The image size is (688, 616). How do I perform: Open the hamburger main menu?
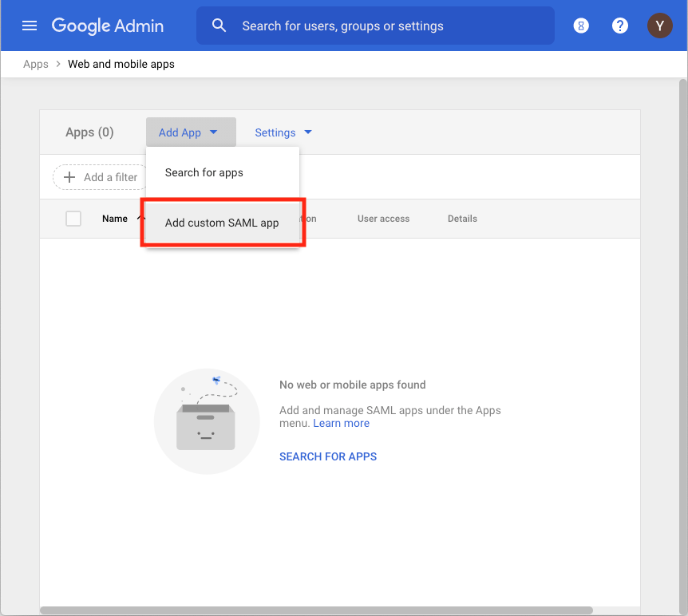[x=30, y=26]
